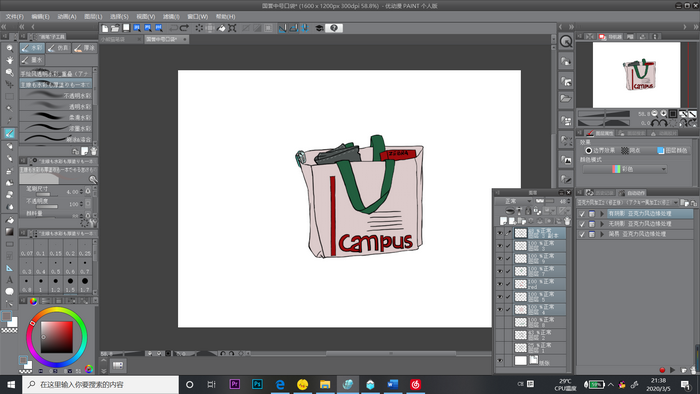Pick the 0.7 brush size preset
The height and width of the screenshot is (394, 700).
(x=85, y=266)
